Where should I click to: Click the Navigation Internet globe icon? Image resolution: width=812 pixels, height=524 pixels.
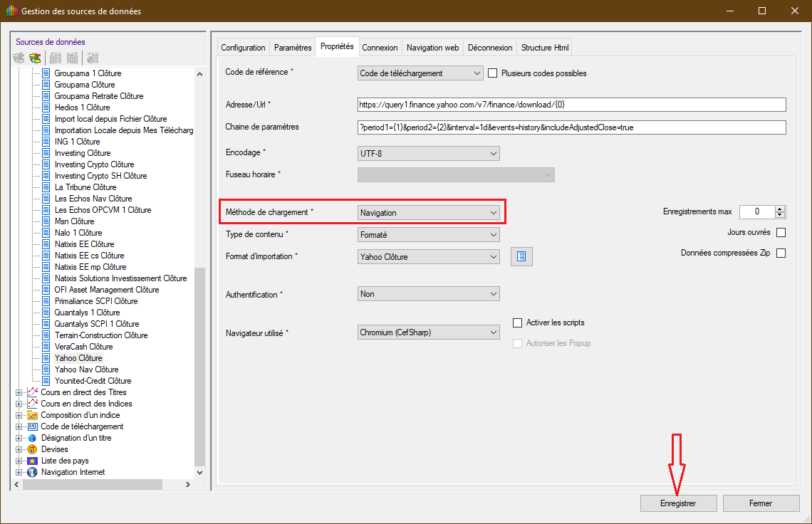[32, 472]
